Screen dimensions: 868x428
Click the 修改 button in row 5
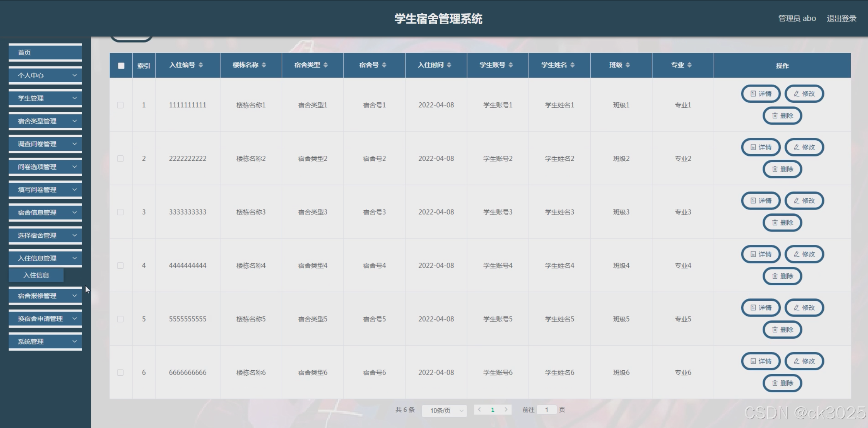click(804, 308)
